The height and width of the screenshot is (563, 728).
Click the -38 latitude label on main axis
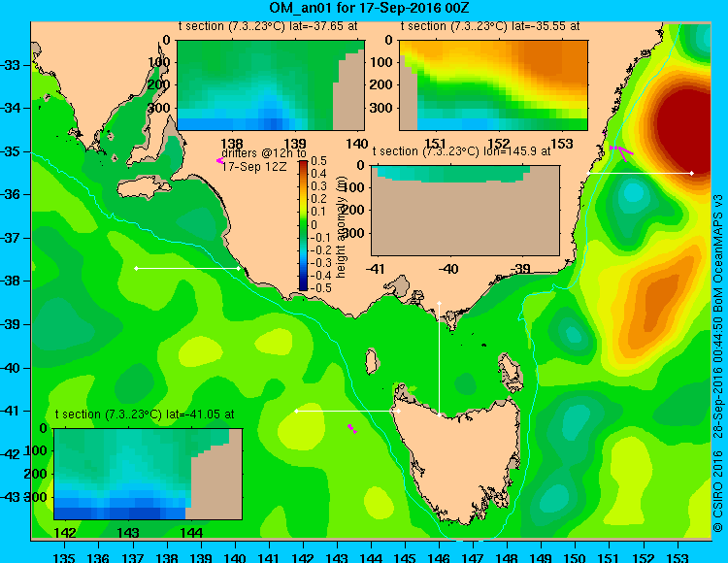tap(11, 281)
